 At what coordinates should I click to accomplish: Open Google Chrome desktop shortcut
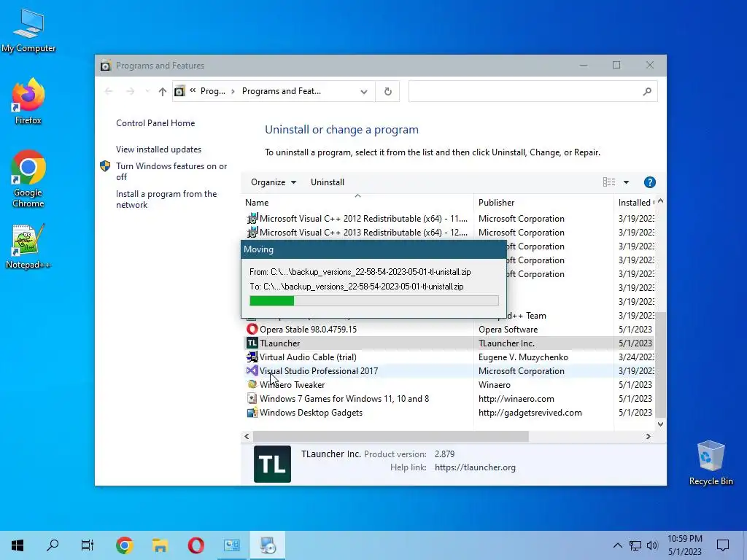28,179
